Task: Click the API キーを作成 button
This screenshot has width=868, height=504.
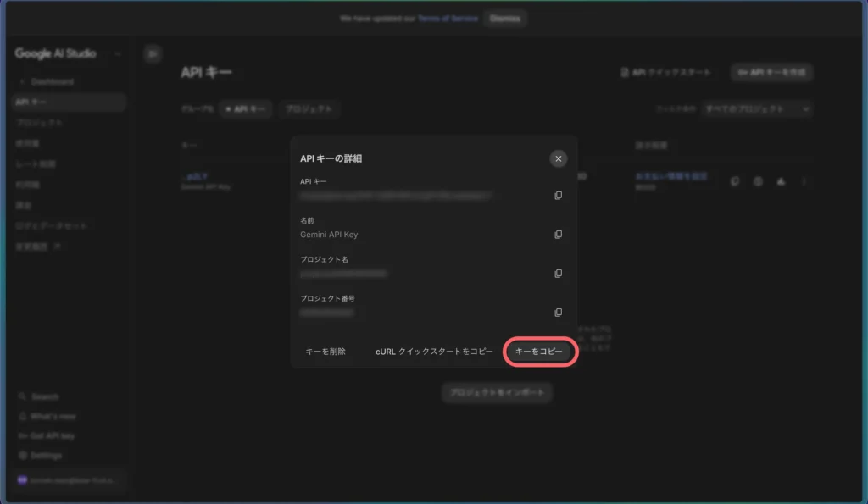Action: point(771,73)
